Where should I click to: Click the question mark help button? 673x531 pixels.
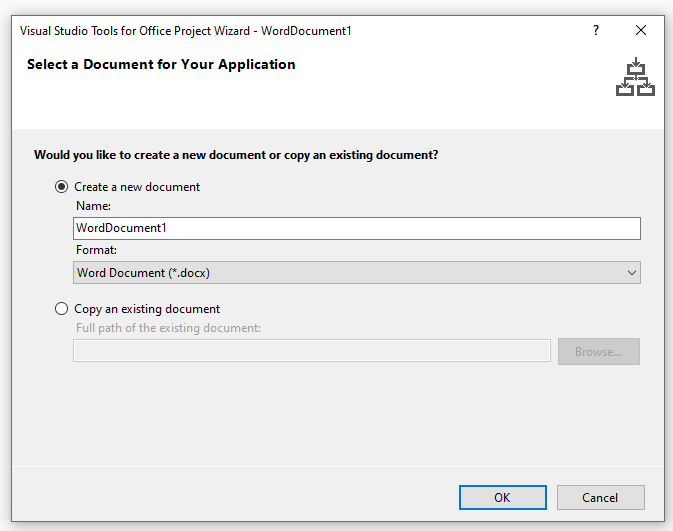point(596,30)
